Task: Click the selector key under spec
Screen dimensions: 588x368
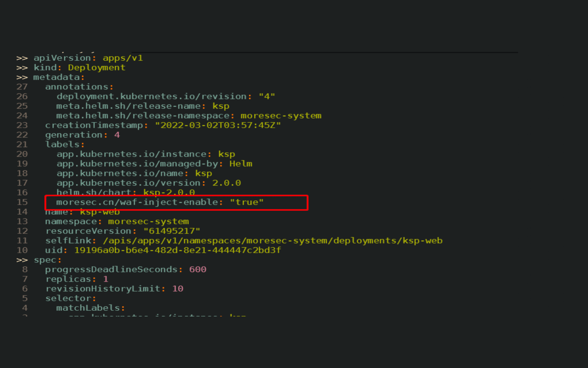Action: point(69,298)
